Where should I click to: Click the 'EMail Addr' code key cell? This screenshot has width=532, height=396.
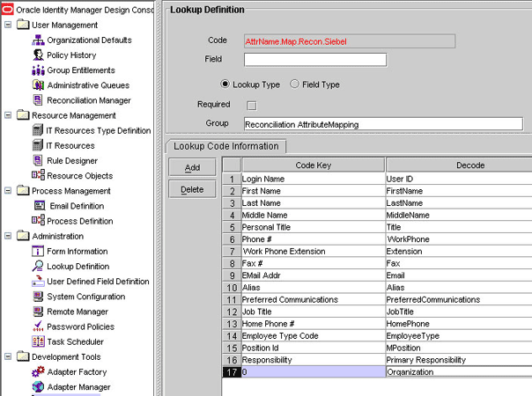314,275
